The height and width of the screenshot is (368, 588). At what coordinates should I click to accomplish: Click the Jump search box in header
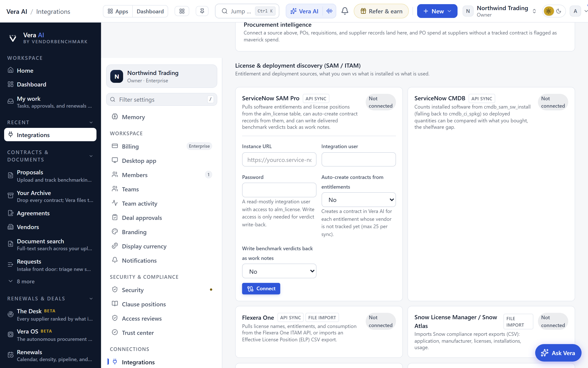point(247,11)
